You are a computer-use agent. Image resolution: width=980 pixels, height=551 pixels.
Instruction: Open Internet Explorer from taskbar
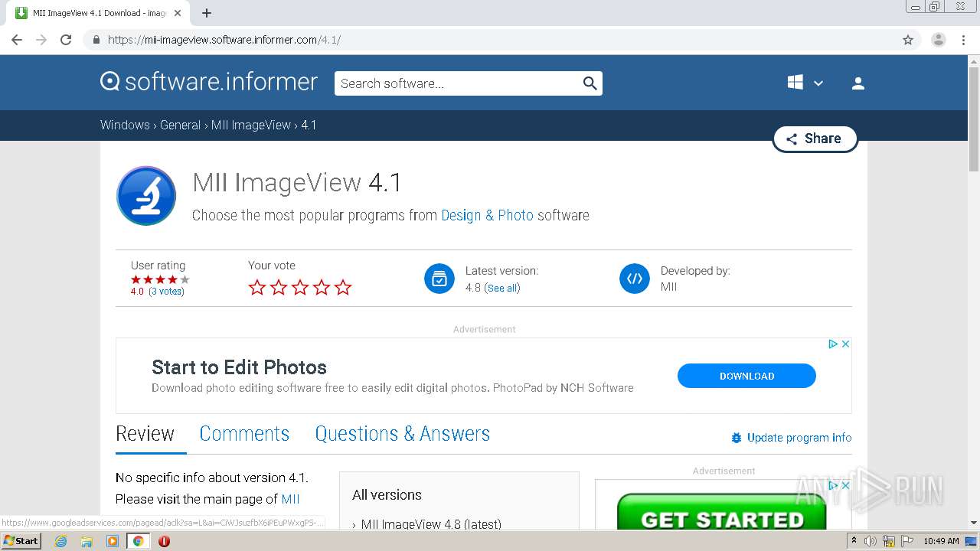(61, 541)
